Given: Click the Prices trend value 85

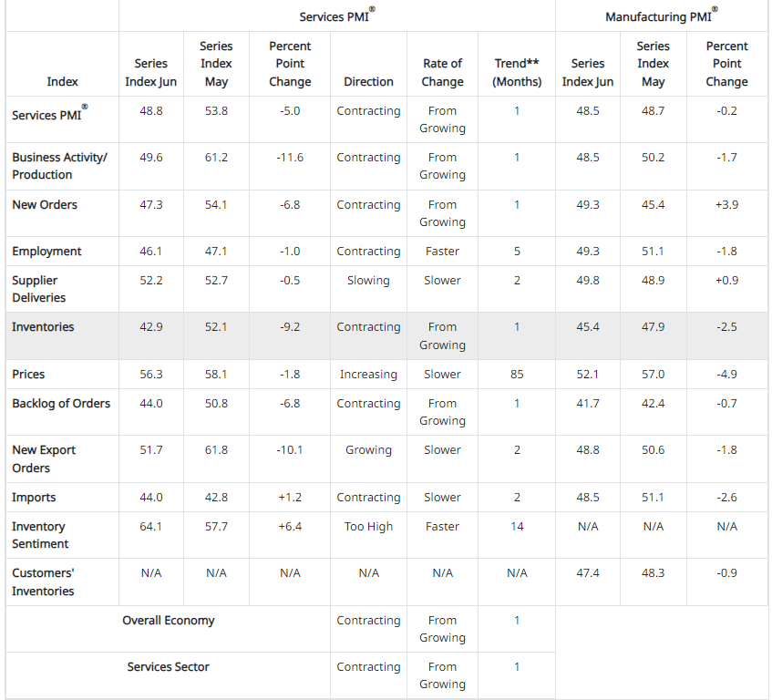Looking at the screenshot, I should coord(517,375).
